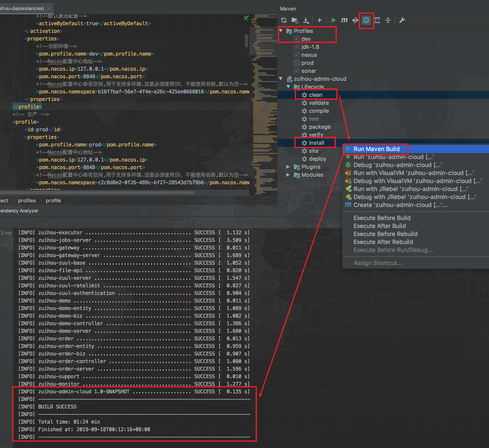Choose Debug with JRebel menu entry
Image resolution: width=489 pixels, height=448 pixels.
point(416,197)
